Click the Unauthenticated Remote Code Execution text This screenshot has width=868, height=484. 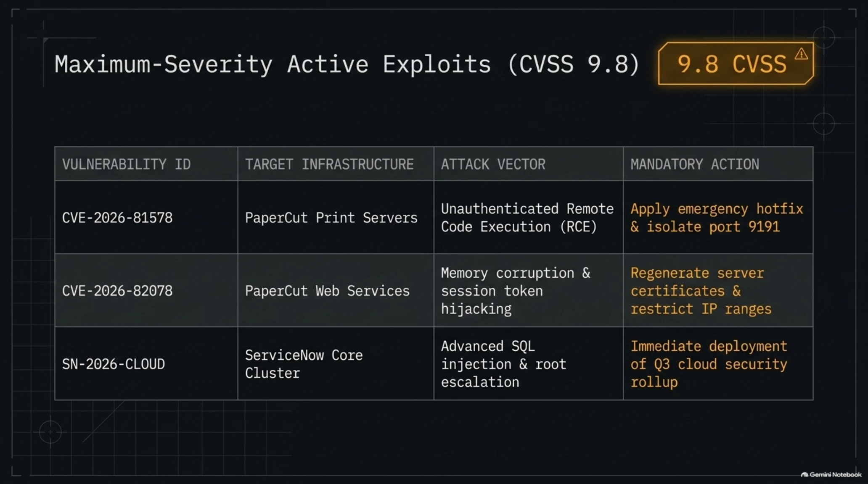(x=527, y=218)
